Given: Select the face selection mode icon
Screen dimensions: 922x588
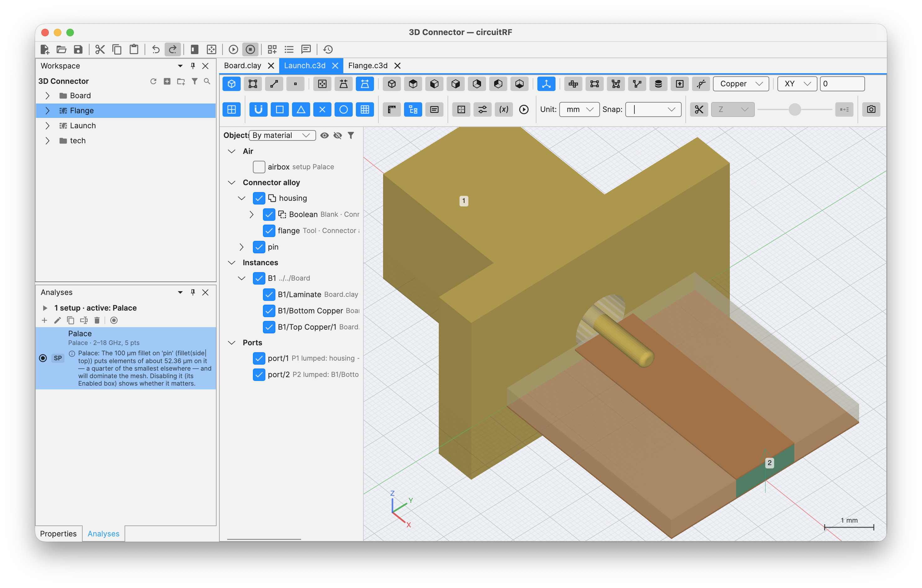Looking at the screenshot, I should [253, 84].
